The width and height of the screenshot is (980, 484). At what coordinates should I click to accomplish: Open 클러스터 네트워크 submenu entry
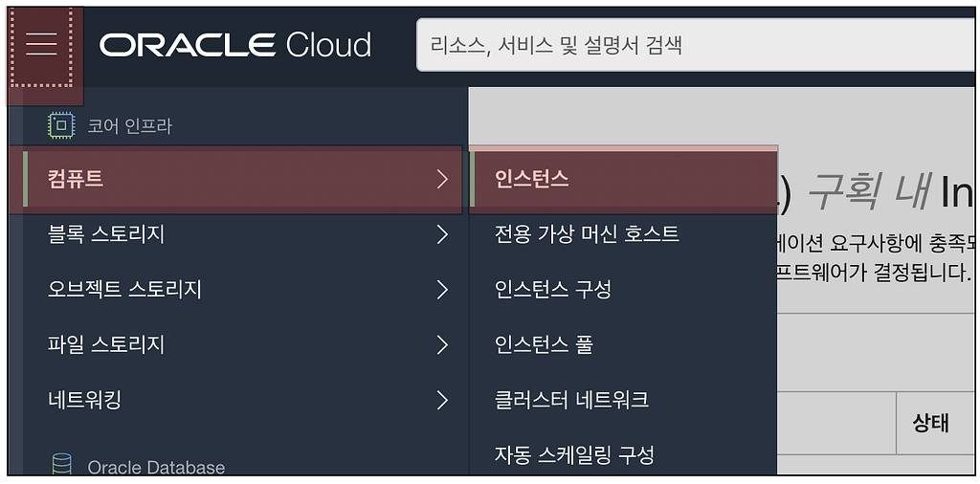click(x=623, y=400)
